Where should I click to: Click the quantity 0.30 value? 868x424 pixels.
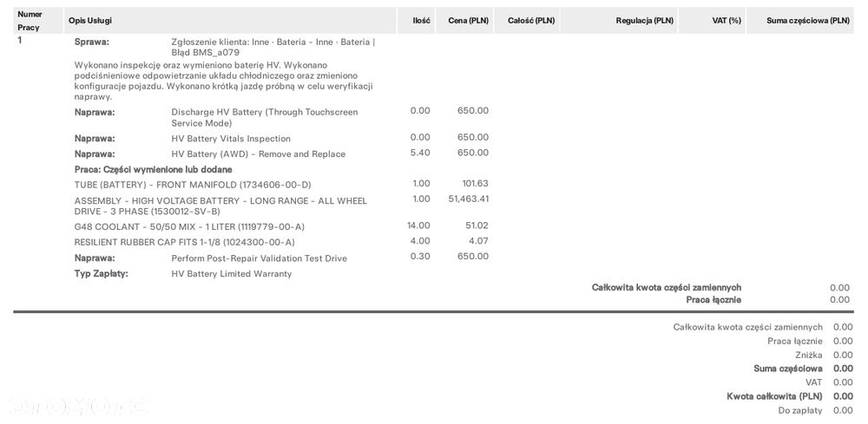pos(420,256)
